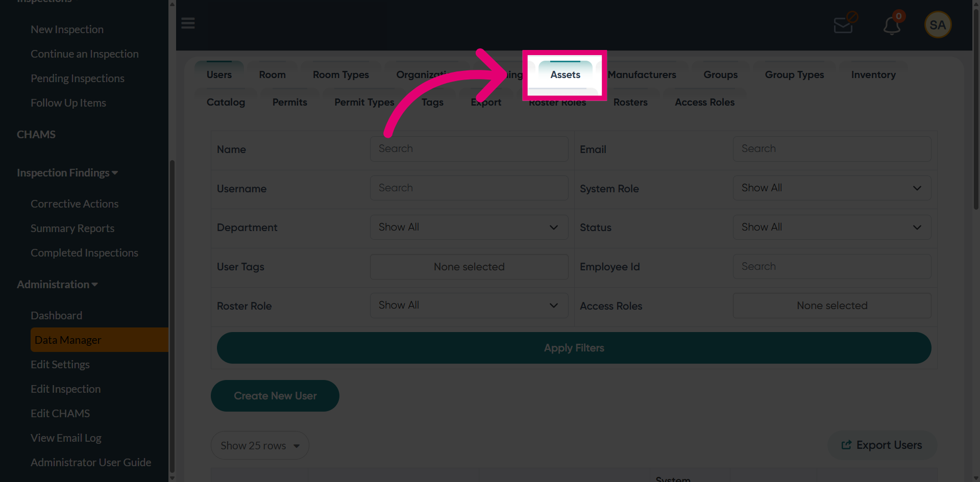This screenshot has height=482, width=980.
Task: Open Completed Inspections link
Action: pyautogui.click(x=84, y=253)
